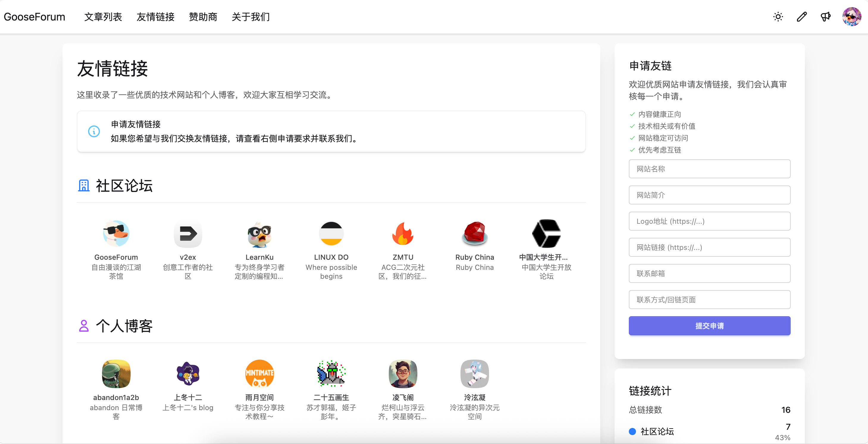Focus the 联系方式/回链页面 input field
This screenshot has width=868, height=444.
(x=709, y=300)
